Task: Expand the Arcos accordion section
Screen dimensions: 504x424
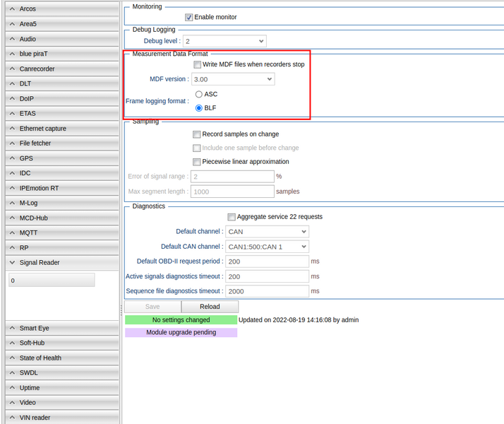Action: 61,9
